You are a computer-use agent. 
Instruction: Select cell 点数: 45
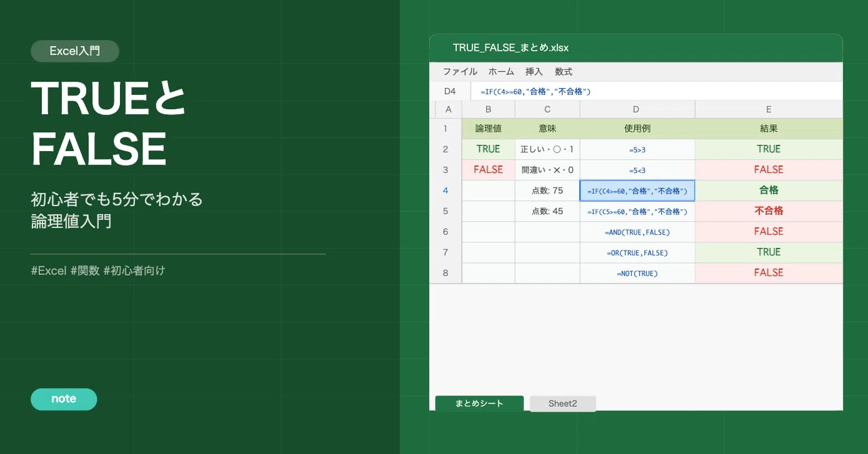pos(547,211)
